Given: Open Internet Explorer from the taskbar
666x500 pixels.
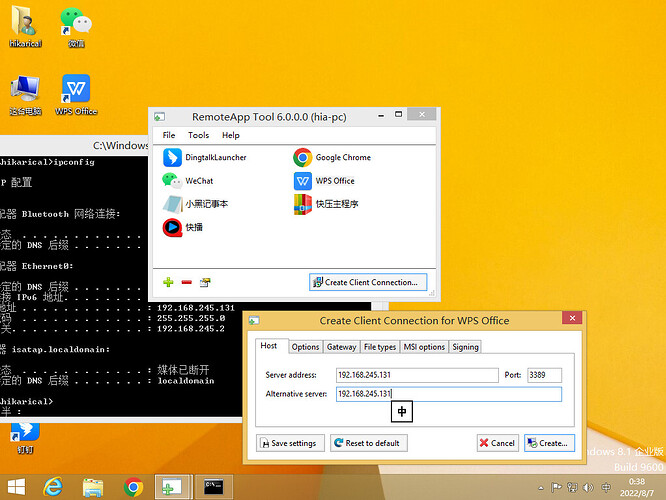Looking at the screenshot, I should (x=53, y=487).
